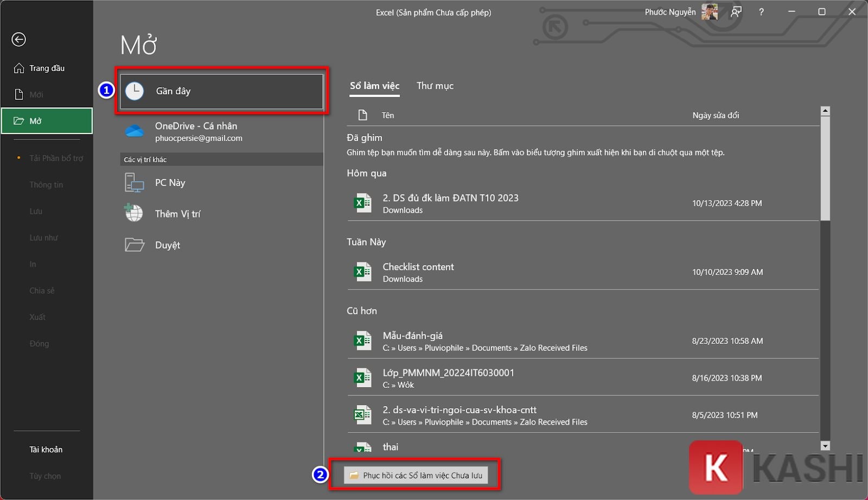The height and width of the screenshot is (500, 868).
Task: Switch to Thư mục tab
Action: coord(435,86)
